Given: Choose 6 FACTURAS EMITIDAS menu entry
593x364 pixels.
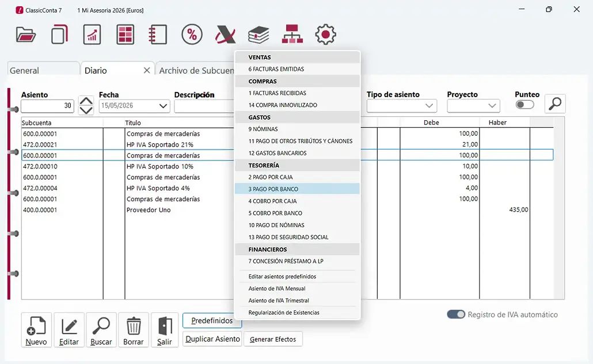Looking at the screenshot, I should (297, 69).
